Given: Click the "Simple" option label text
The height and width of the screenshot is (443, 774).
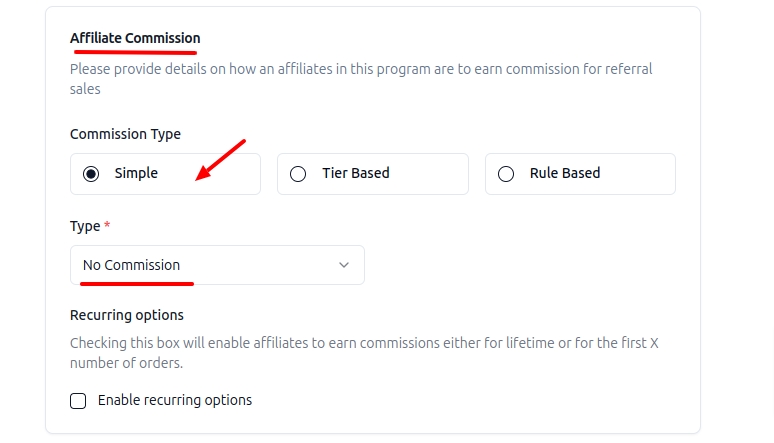Looking at the screenshot, I should click(x=136, y=173).
